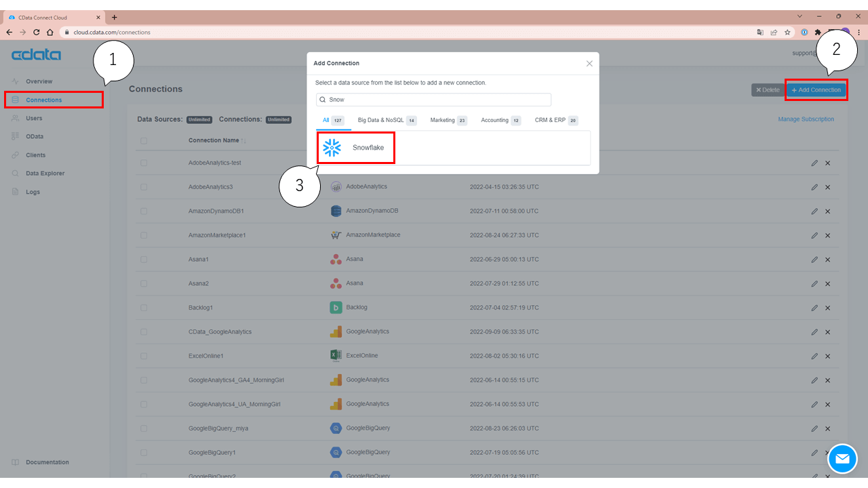Screen dimensions: 868x488
Task: Delete the AdobeAnalytics-test connection
Action: (827, 163)
